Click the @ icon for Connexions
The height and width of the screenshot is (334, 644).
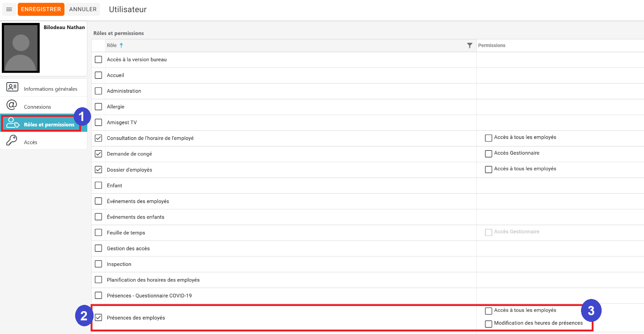coord(12,105)
